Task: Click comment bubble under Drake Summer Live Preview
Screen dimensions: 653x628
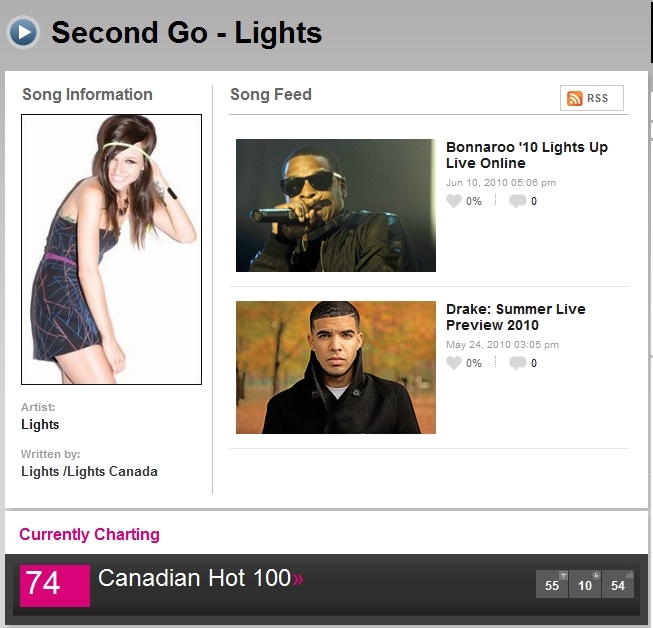Action: pos(517,363)
